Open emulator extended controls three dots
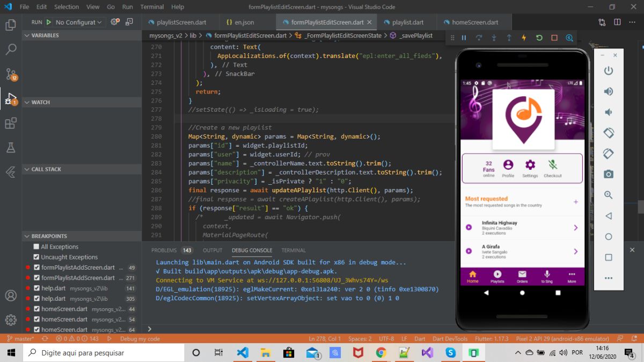644x362 pixels. (609, 278)
